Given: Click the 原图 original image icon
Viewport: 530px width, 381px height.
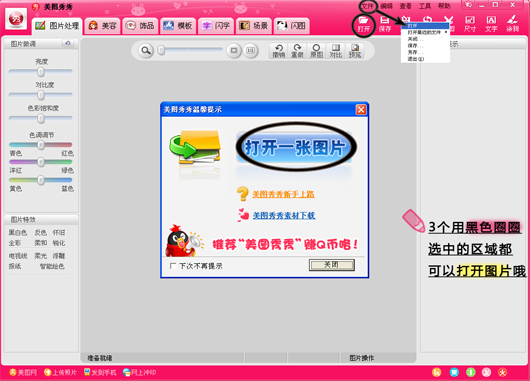Looking at the screenshot, I should point(316,51).
